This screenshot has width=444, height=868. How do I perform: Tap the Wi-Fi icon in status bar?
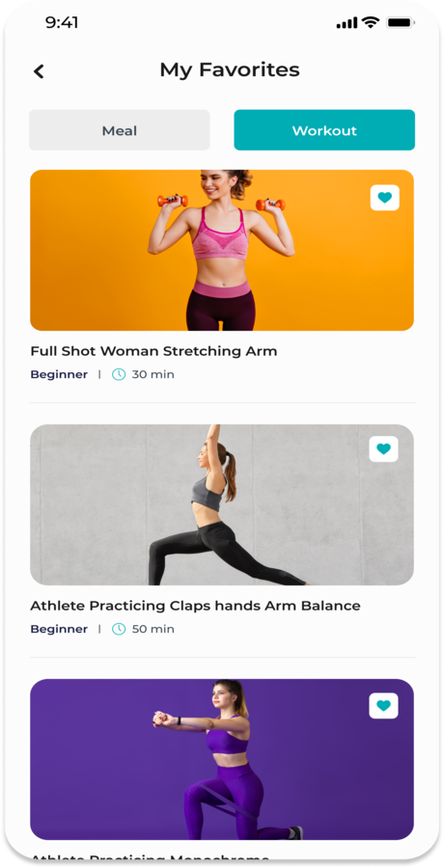370,23
